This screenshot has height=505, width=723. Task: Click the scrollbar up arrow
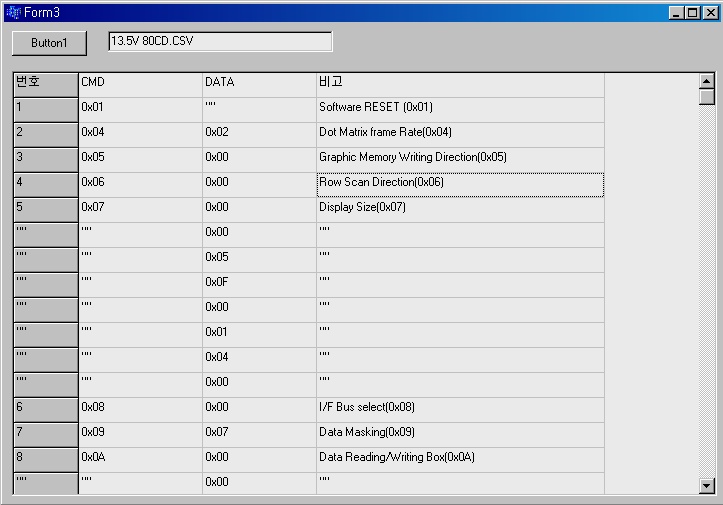coord(707,81)
